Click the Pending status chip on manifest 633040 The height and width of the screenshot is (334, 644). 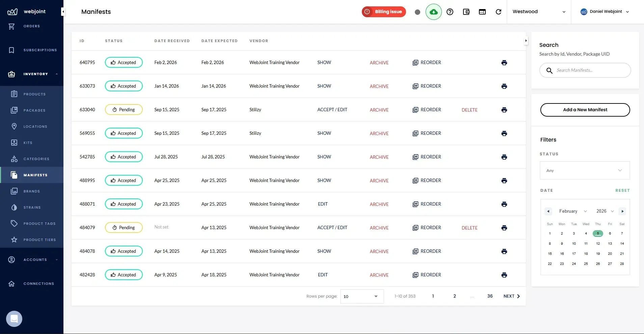click(x=124, y=110)
